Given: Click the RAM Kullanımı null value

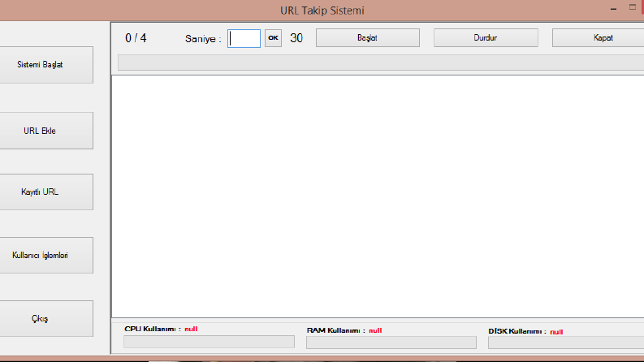Looking at the screenshot, I should (375, 330).
